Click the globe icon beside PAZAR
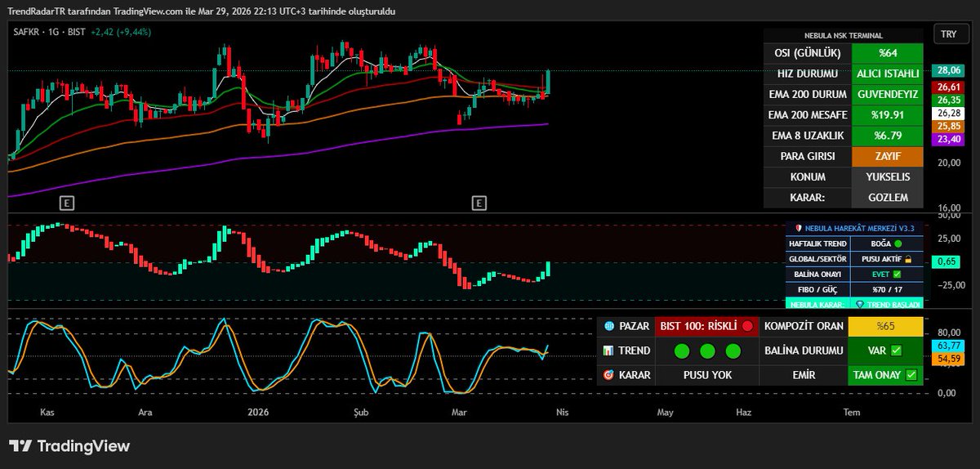Viewport: 980px width, 469px height. pos(608,326)
